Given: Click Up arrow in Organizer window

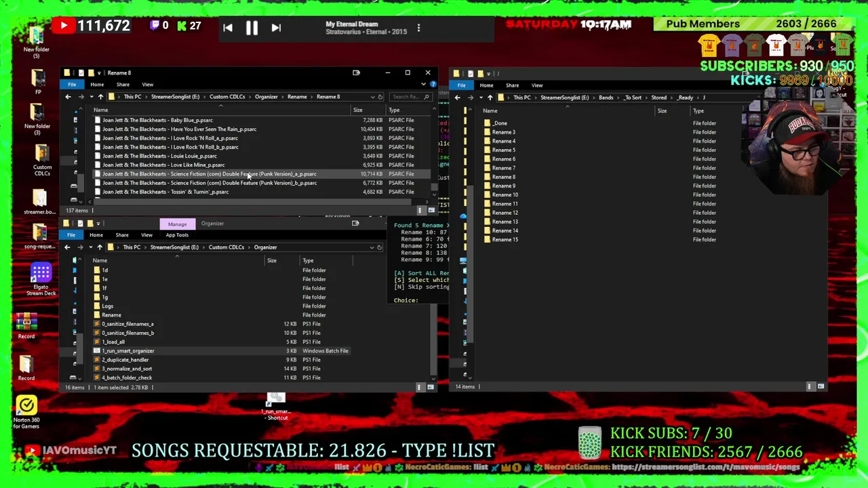Looking at the screenshot, I should (100, 247).
